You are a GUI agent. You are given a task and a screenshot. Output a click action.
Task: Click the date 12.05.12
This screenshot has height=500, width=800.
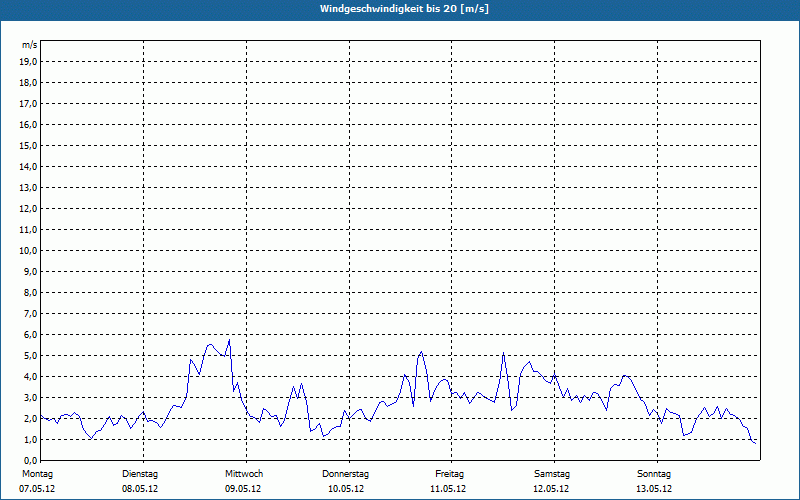(x=551, y=489)
